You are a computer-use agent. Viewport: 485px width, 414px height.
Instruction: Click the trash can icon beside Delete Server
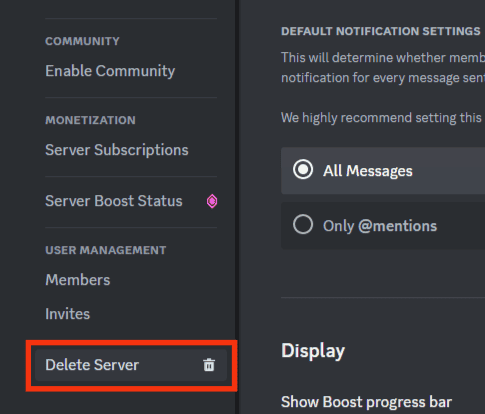(209, 365)
